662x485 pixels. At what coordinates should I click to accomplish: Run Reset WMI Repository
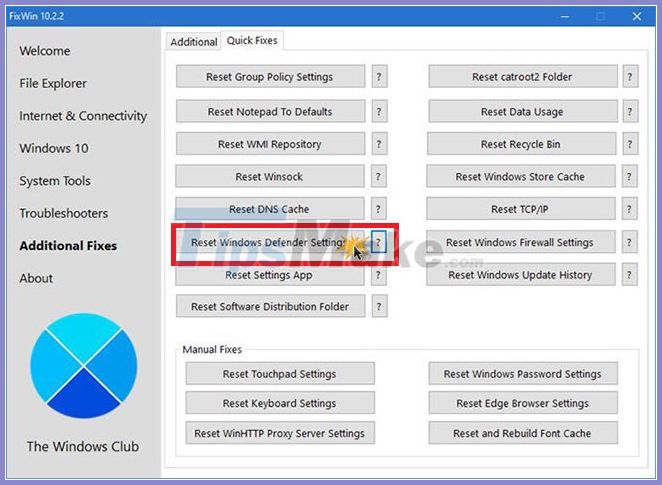coord(270,144)
